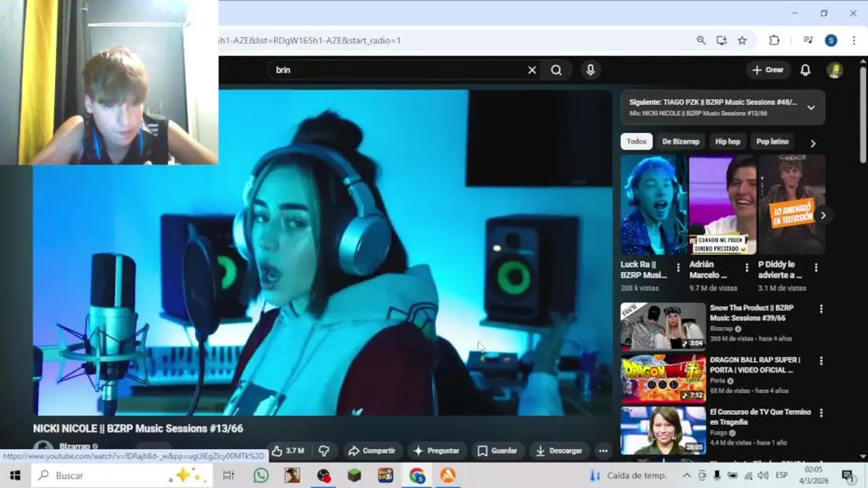This screenshot has height=488, width=868.
Task: Open the P Diddy le advierte short
Action: coord(791,205)
